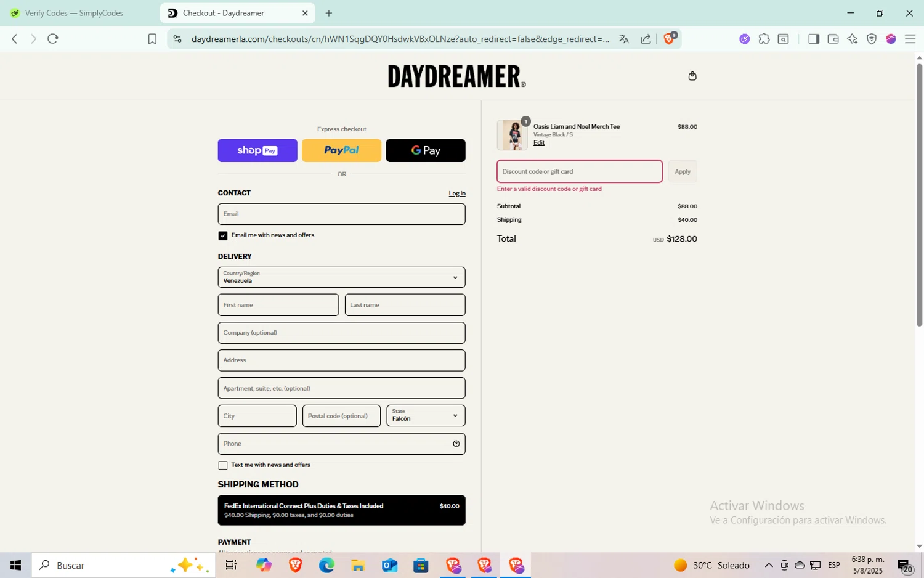The width and height of the screenshot is (924, 578).
Task: Open the Country/Region dropdown showing Venezuela
Action: (x=341, y=277)
